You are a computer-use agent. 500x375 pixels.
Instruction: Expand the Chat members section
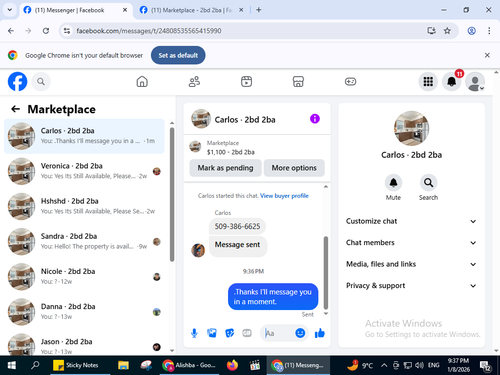412,243
